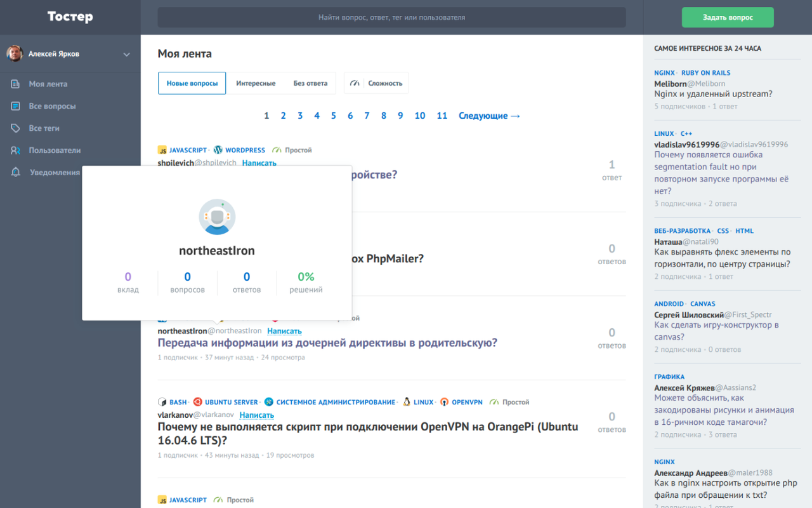Go to page 2

click(284, 116)
